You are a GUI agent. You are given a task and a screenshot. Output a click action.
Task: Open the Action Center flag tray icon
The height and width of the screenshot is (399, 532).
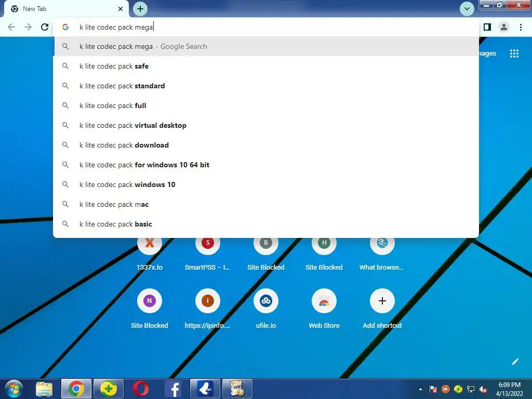pos(433,389)
